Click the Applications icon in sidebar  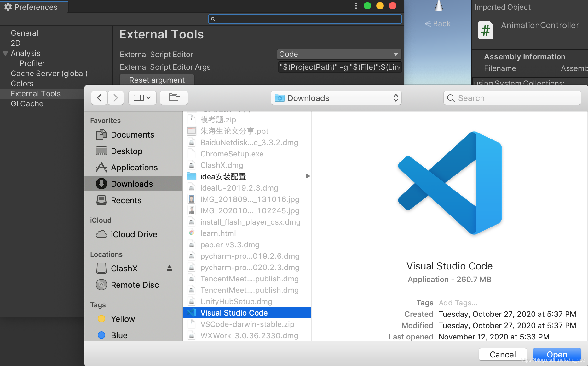click(101, 168)
